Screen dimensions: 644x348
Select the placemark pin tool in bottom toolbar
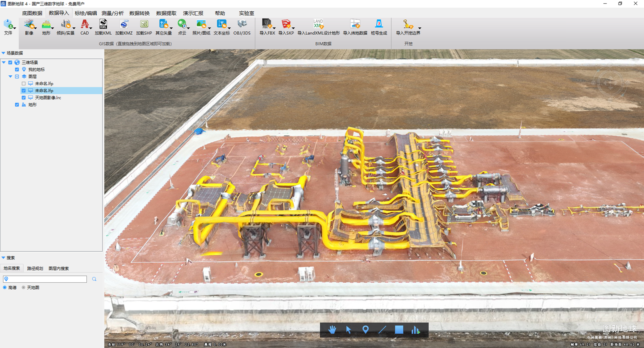tap(365, 330)
